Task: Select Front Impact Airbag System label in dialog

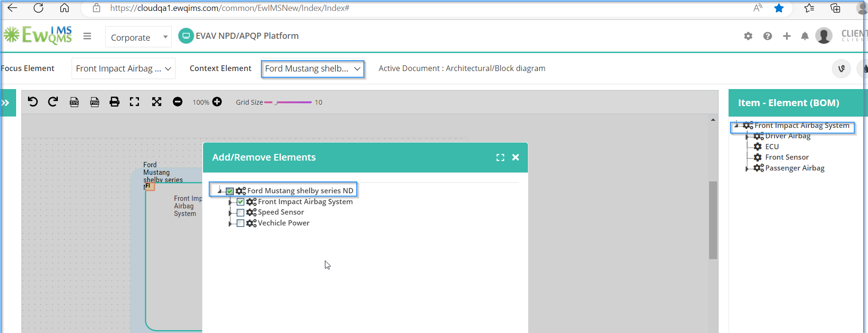Action: (305, 202)
